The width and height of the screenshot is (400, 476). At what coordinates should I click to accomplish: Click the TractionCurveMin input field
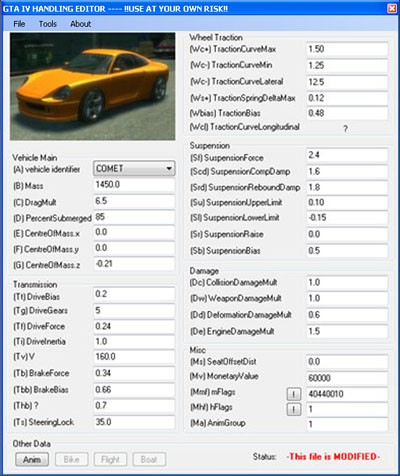347,66
